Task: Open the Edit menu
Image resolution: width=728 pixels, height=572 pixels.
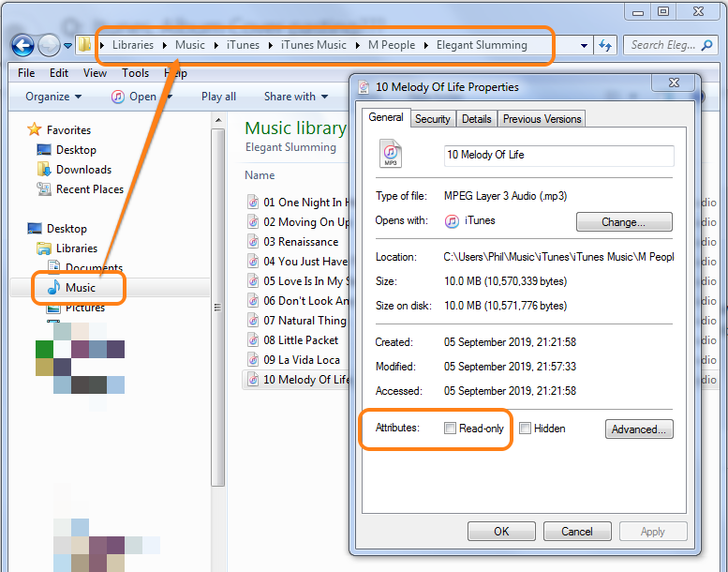Action: (x=59, y=73)
